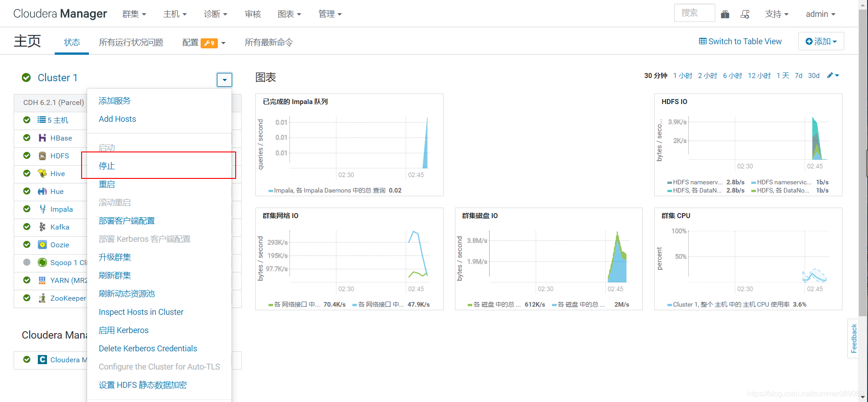Open the admin user dropdown
This screenshot has height=402, width=868.
coord(821,14)
